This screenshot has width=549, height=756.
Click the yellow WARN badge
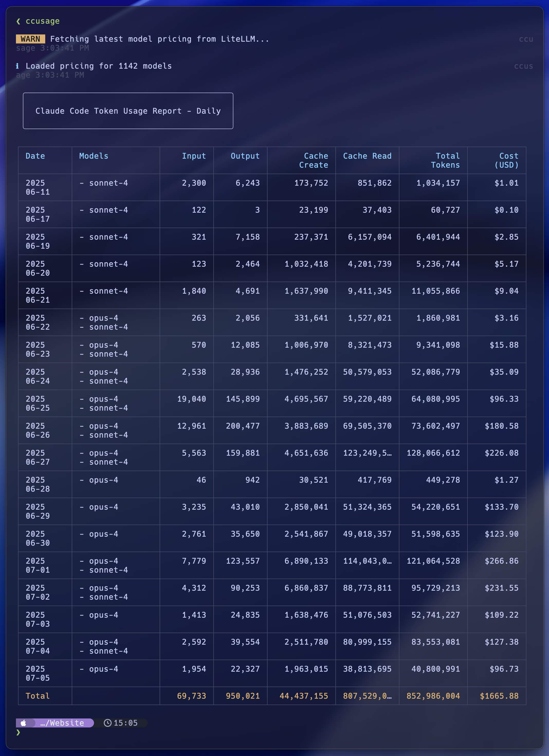pyautogui.click(x=30, y=39)
